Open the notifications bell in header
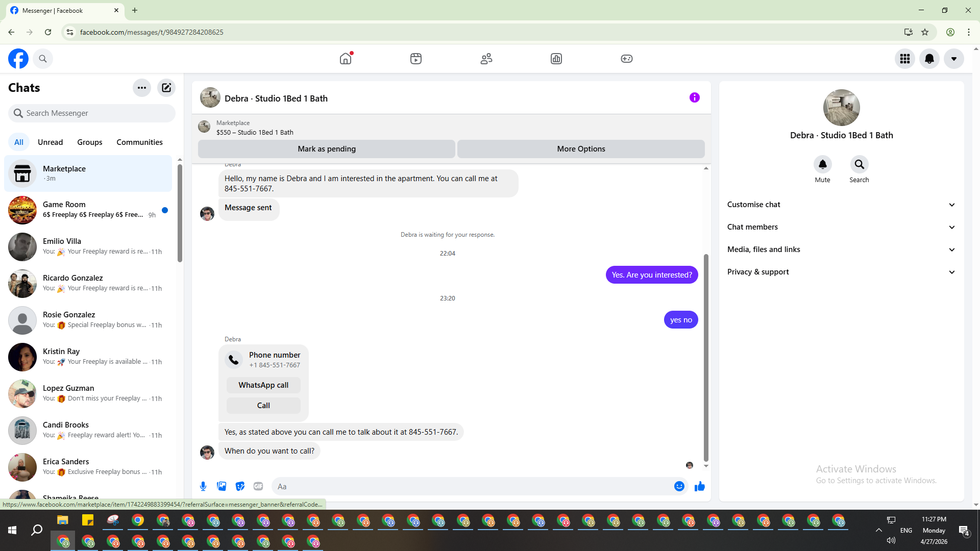Viewport: 980px width, 551px height. (x=929, y=59)
